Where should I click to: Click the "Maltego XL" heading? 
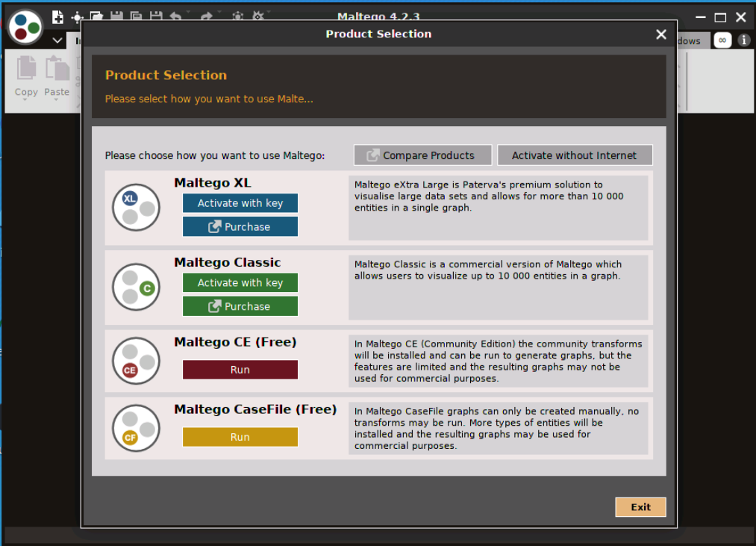(213, 183)
